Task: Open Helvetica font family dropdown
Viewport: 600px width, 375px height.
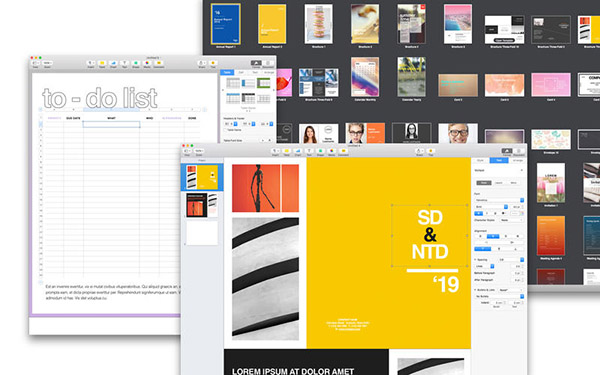Action: (499, 200)
